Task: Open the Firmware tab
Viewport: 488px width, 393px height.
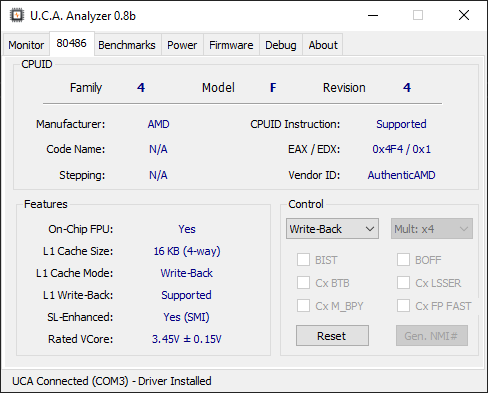Action: coord(231,45)
